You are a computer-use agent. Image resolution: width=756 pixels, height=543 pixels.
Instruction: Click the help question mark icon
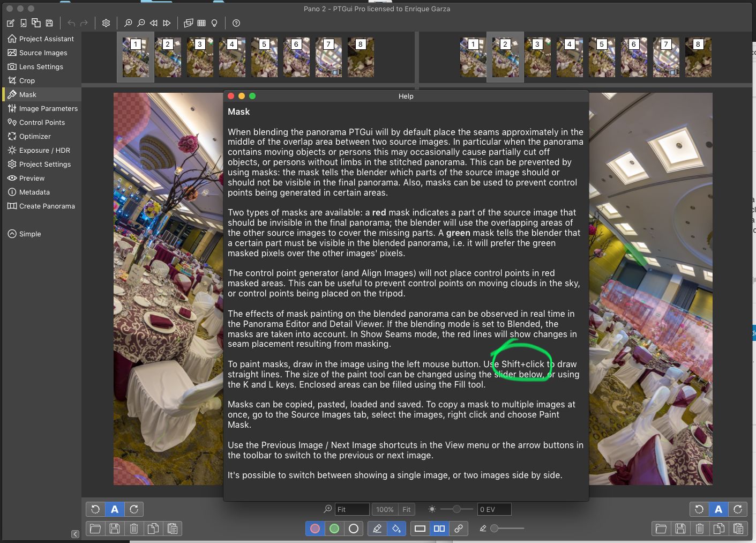[x=236, y=23]
